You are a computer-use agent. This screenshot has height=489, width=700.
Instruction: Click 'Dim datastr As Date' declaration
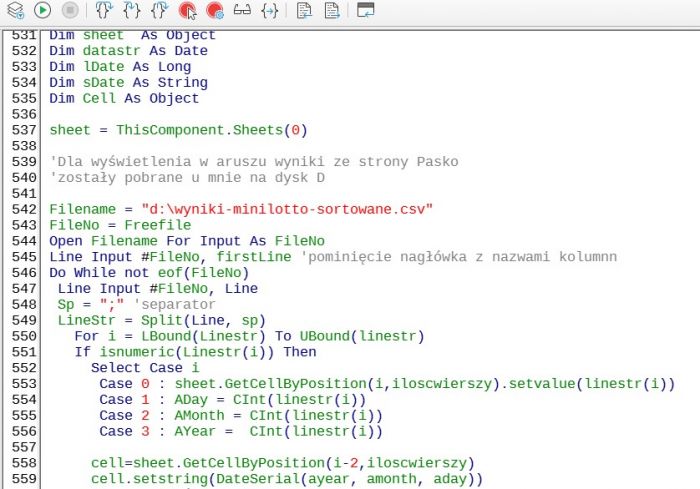[x=129, y=50]
